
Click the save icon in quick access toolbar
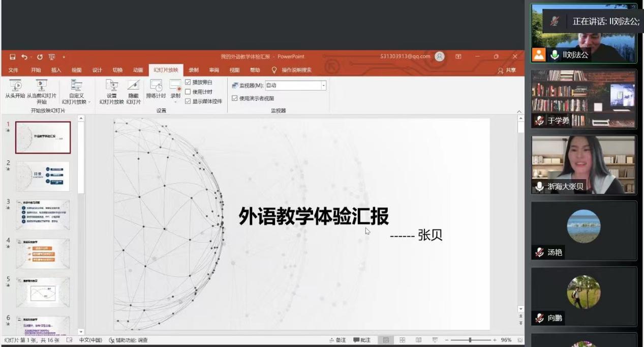[x=13, y=57]
